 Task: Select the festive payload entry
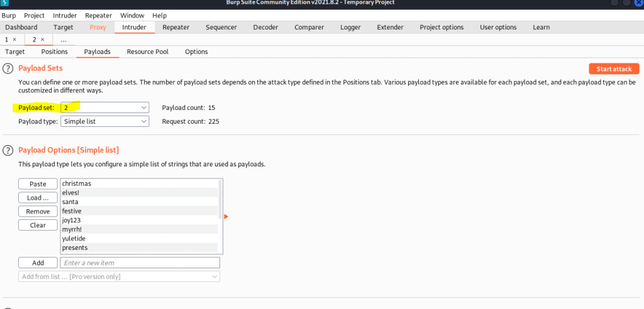coord(139,211)
